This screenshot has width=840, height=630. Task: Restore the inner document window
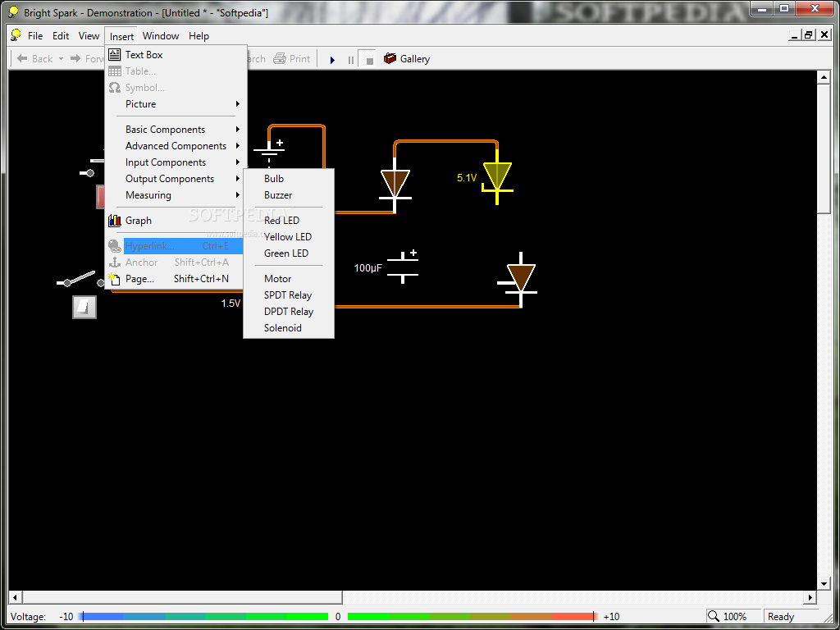tap(809, 36)
